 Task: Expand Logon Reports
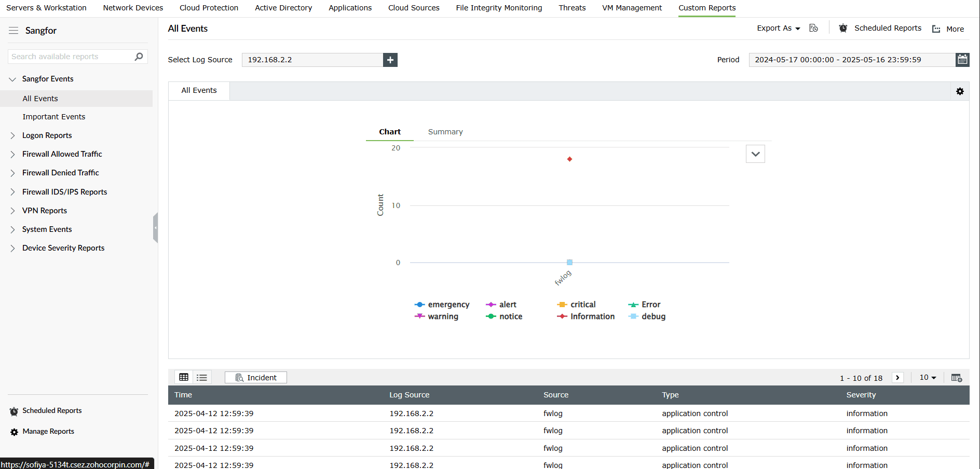(12, 135)
